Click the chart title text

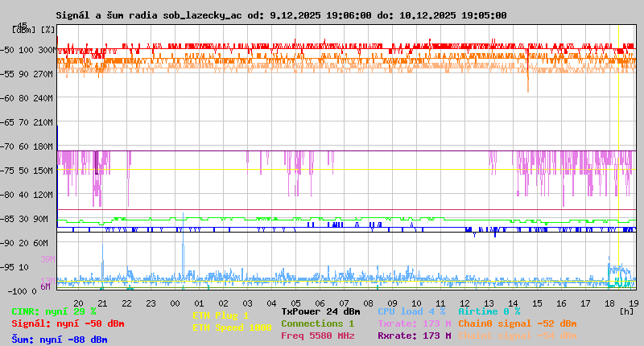pyautogui.click(x=281, y=15)
